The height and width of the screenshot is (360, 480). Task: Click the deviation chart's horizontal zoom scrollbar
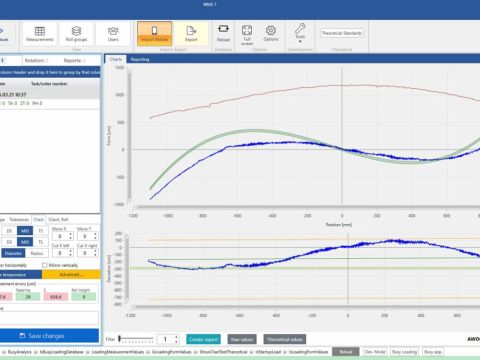[x=305, y=307]
